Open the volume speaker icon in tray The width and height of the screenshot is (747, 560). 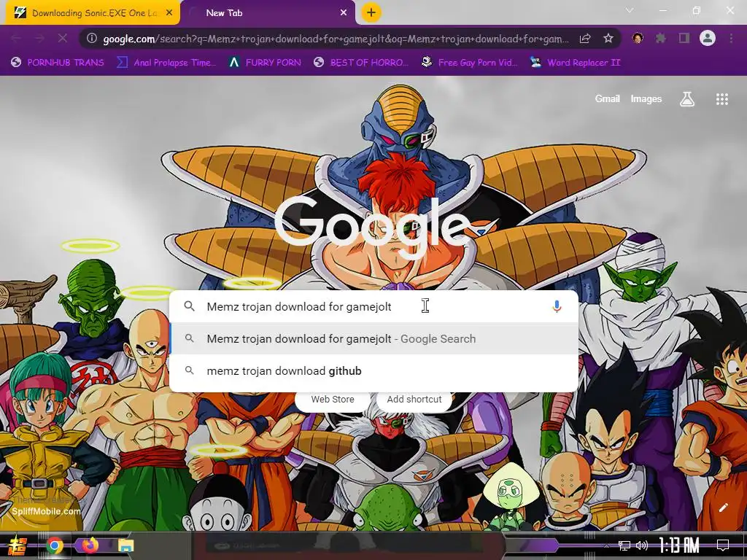pyautogui.click(x=642, y=545)
